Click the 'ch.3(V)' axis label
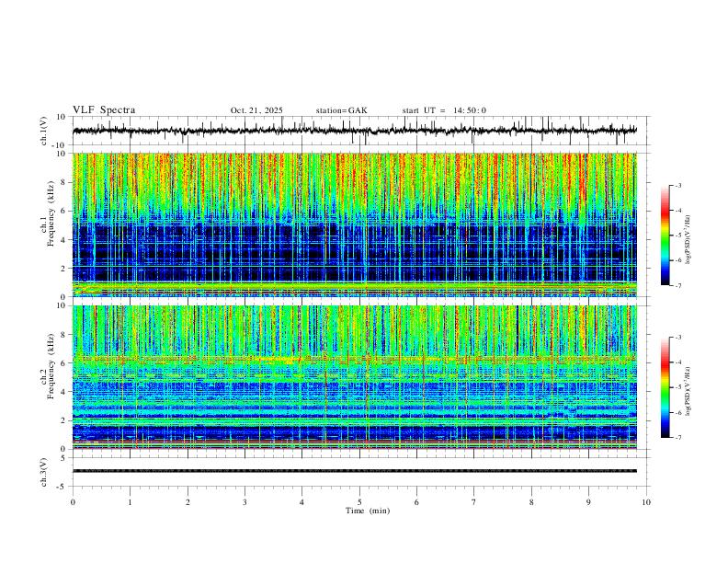Viewport: 728px width, 563px height. (43, 472)
